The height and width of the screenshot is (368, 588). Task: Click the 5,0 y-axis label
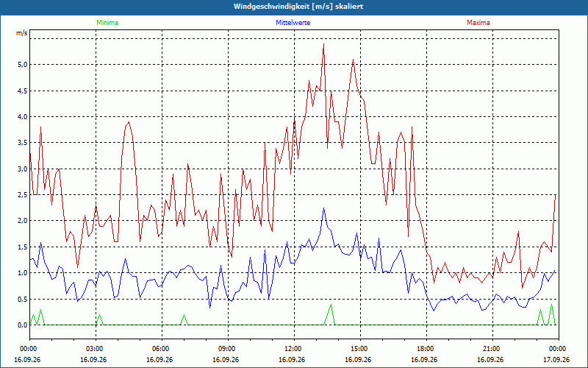[23, 65]
